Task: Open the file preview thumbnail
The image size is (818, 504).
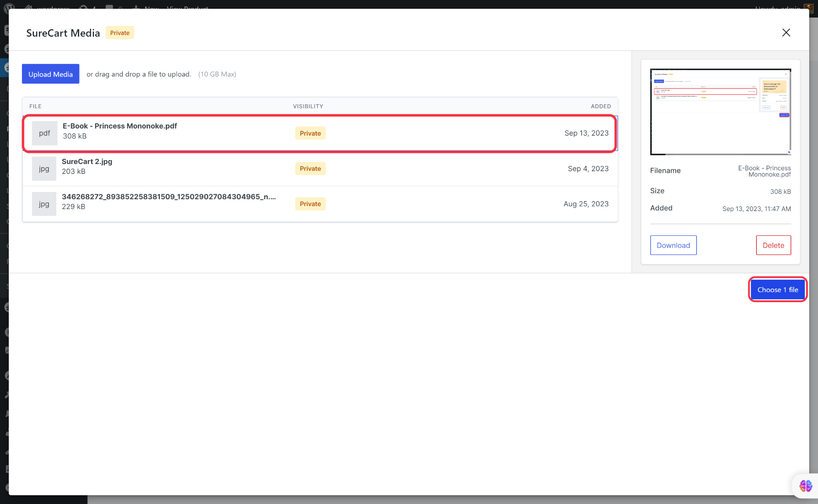Action: [720, 112]
